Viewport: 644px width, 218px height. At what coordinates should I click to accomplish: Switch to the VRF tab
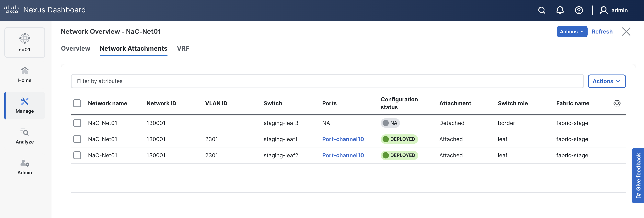183,48
